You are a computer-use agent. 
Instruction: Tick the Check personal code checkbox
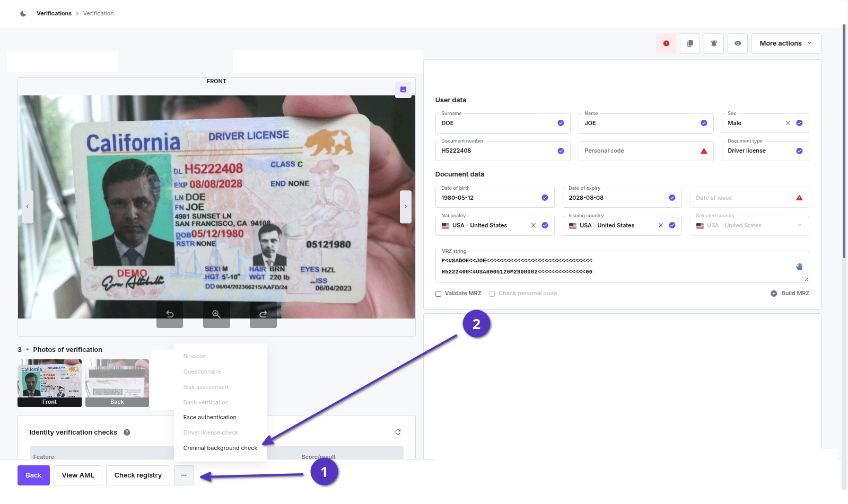pos(492,294)
